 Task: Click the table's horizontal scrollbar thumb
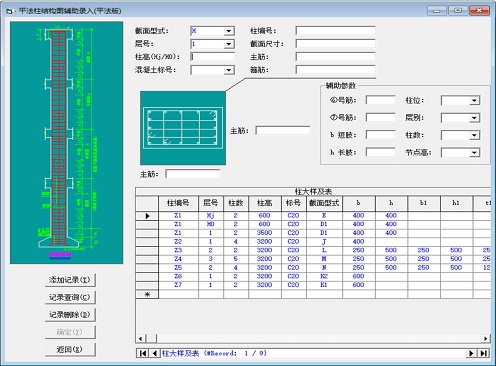click(152, 339)
